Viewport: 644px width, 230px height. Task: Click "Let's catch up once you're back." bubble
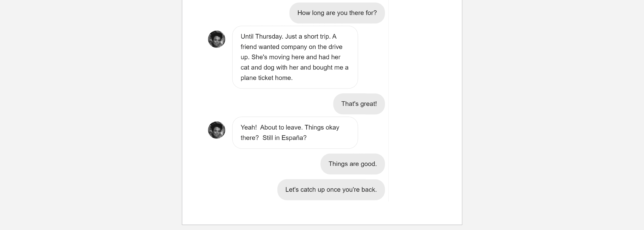[331, 190]
